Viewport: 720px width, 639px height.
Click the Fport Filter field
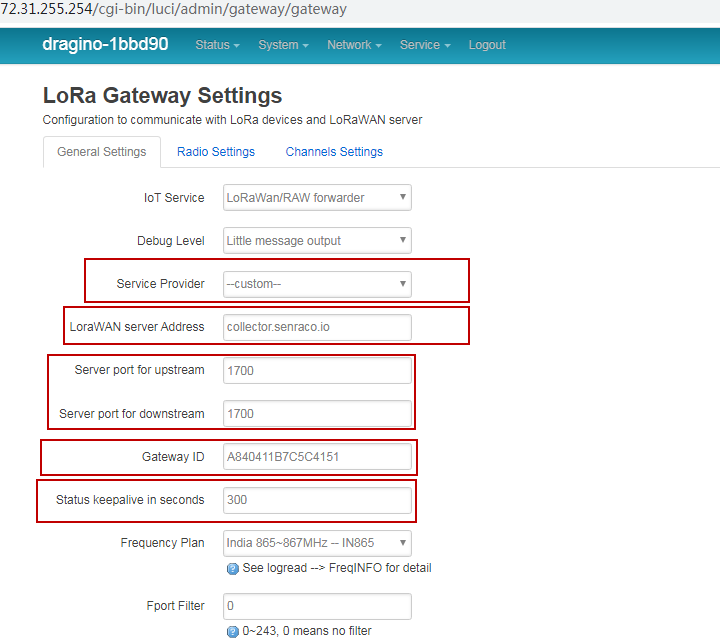pos(317,606)
